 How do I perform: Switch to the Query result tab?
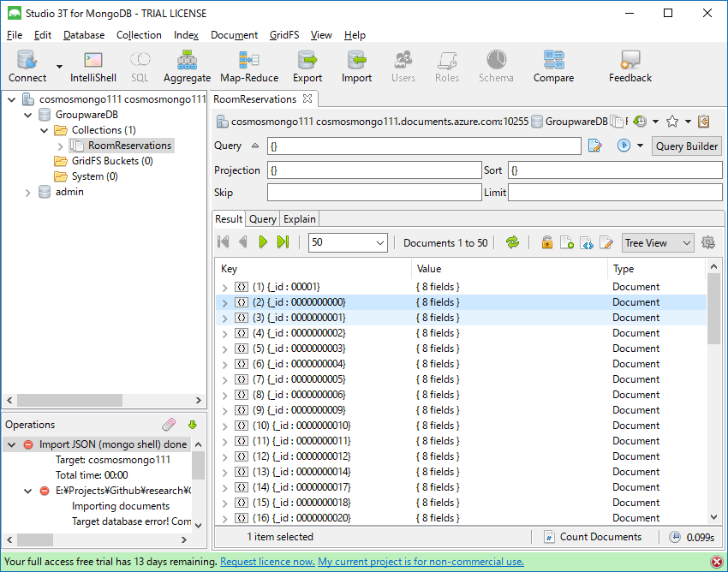263,219
